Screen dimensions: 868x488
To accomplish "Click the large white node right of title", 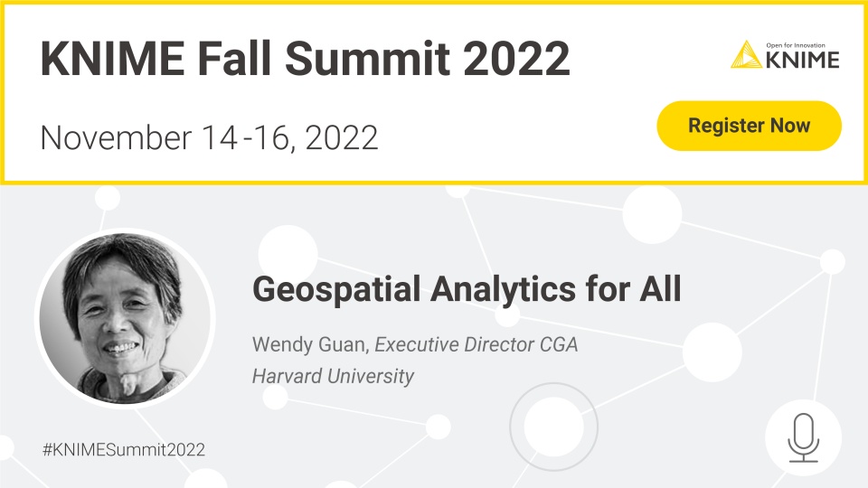I will click(712, 352).
